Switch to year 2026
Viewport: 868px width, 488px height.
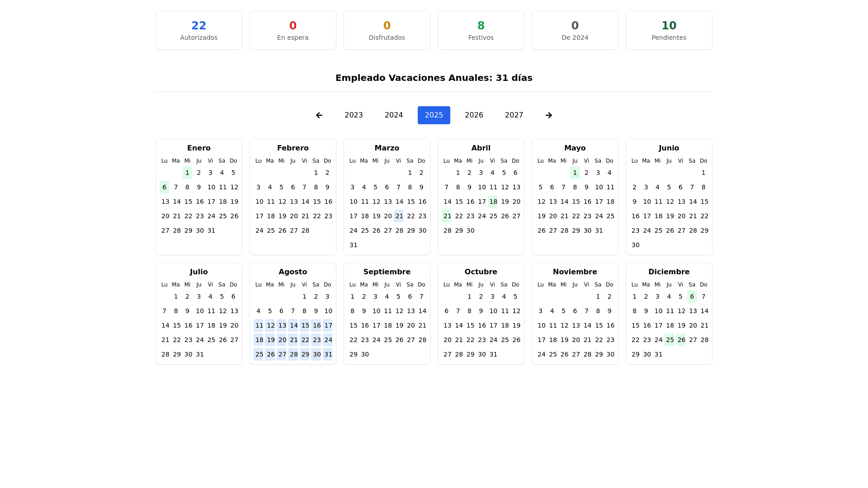474,115
